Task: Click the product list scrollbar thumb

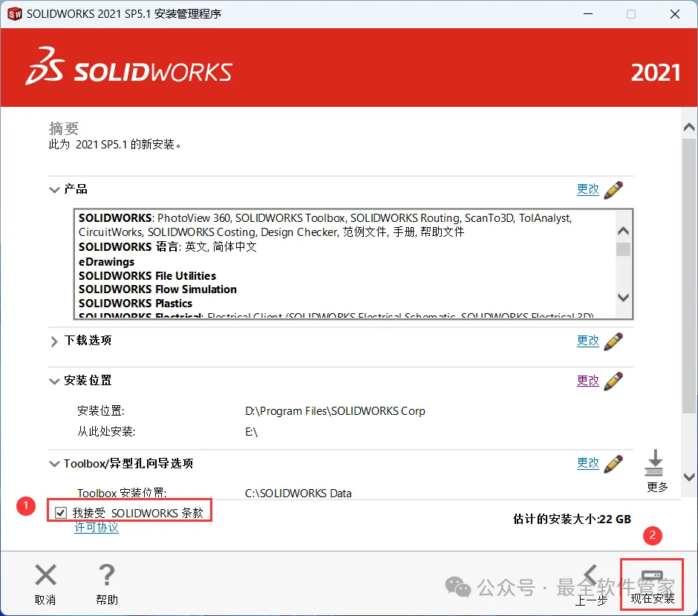Action: point(623,249)
